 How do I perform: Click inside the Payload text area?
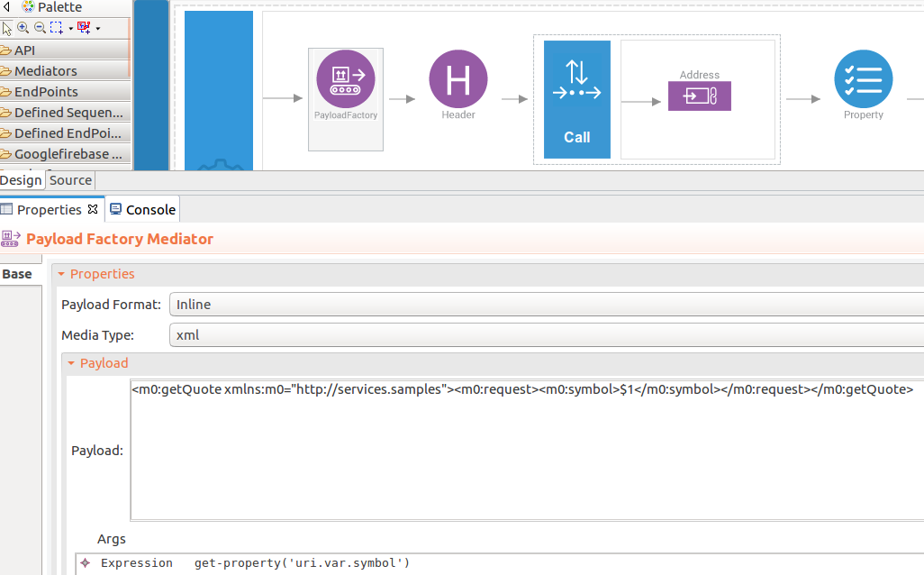(527, 451)
